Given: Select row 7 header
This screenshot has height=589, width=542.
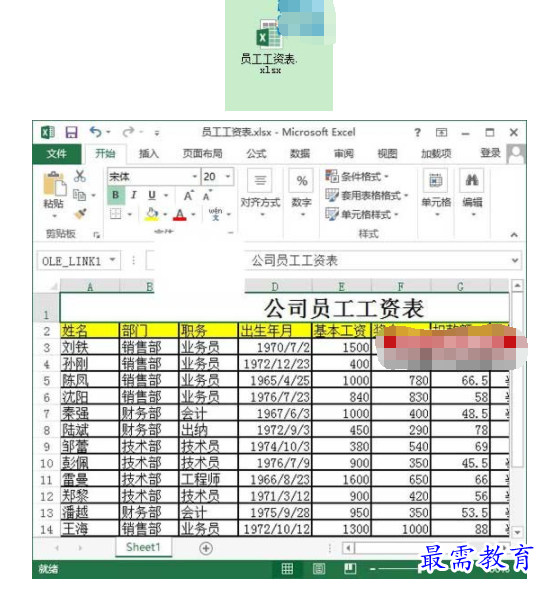Looking at the screenshot, I should click(47, 413).
